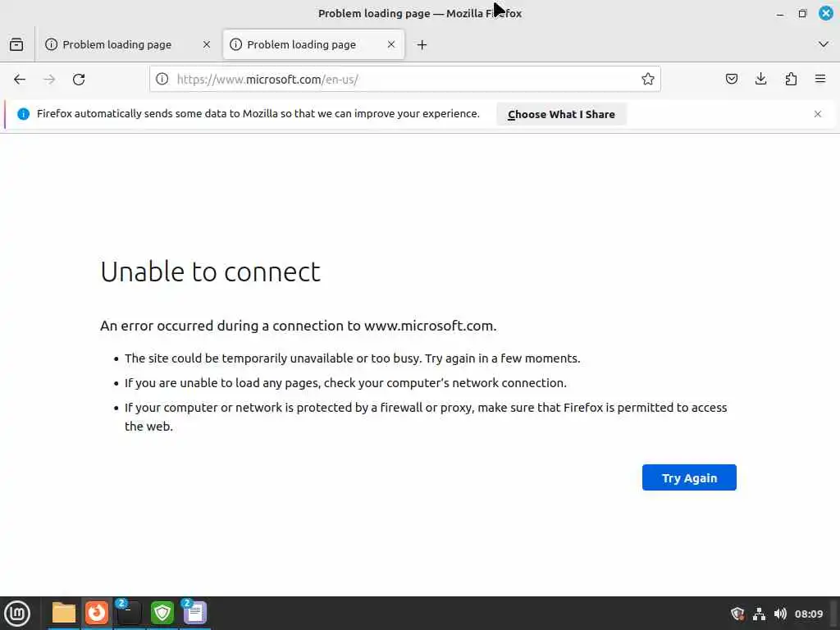Open site information icon in address bar
Viewport: 840px width, 630px height.
coord(162,80)
